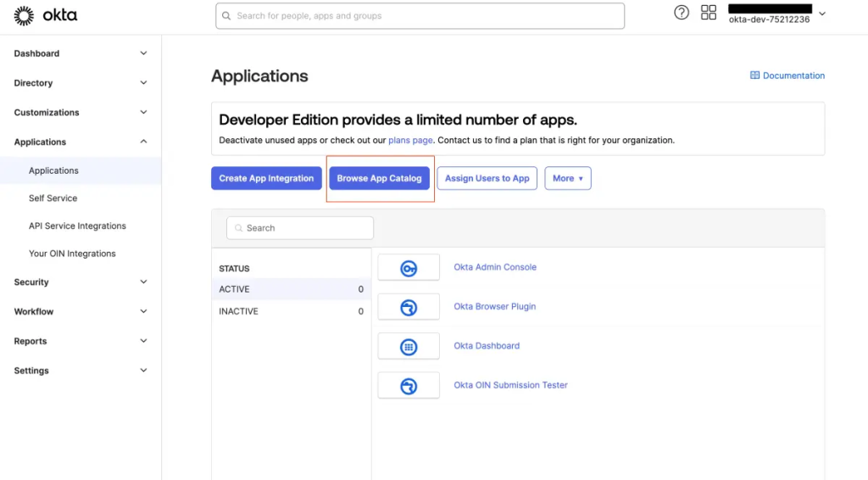Click Create App Integration button

point(266,178)
